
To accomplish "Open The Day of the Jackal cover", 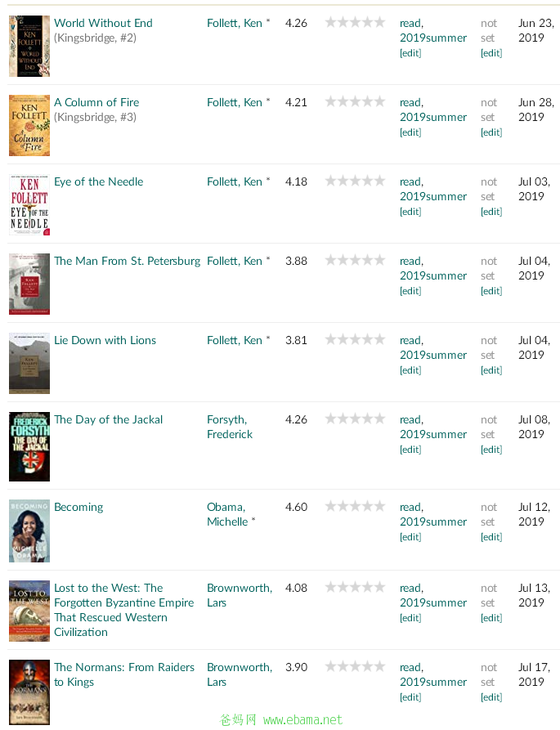I will tap(29, 446).
